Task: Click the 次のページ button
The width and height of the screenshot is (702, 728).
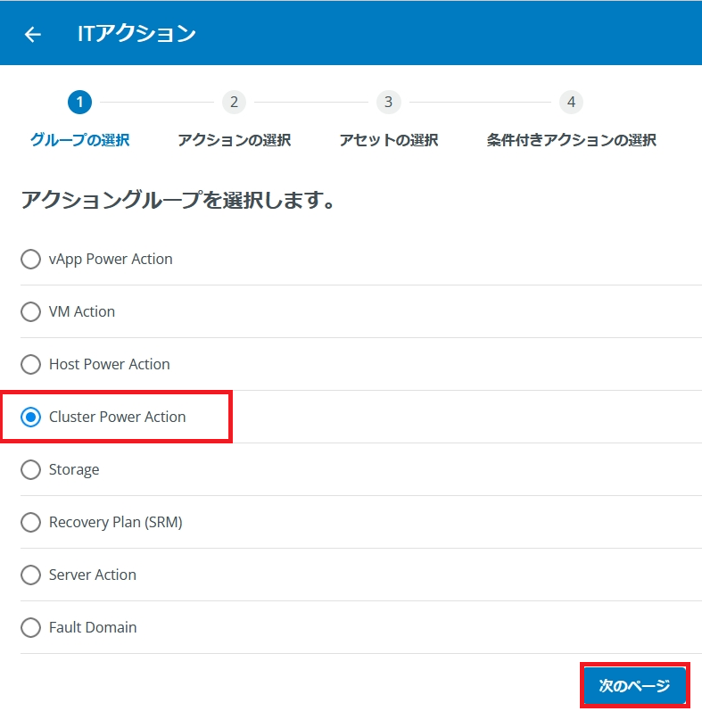Action: (x=633, y=686)
